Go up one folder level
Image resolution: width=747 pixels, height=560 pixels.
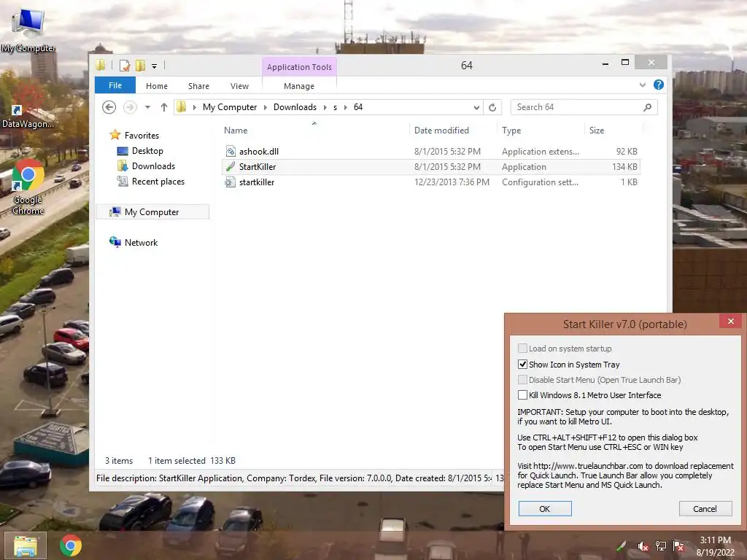pos(164,107)
